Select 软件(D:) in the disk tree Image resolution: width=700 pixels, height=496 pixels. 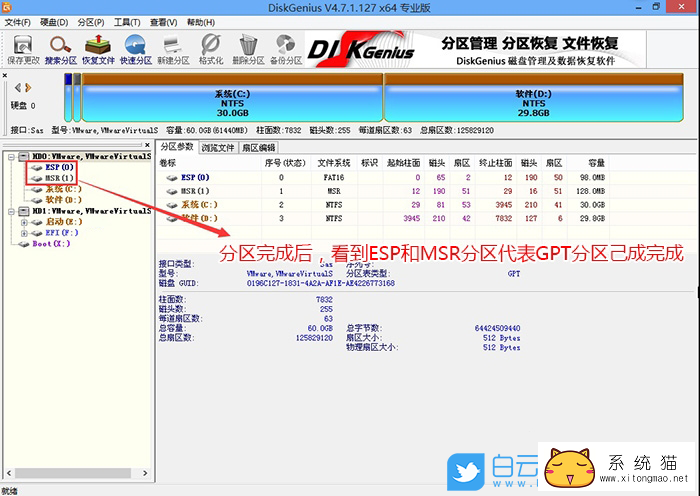click(63, 200)
